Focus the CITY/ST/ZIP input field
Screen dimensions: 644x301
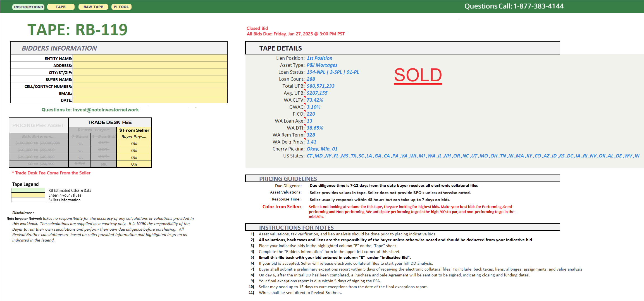(150, 72)
